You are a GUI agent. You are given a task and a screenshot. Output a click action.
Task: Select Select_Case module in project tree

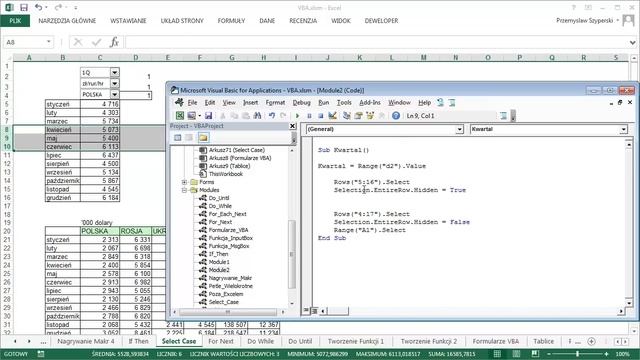[x=224, y=302]
